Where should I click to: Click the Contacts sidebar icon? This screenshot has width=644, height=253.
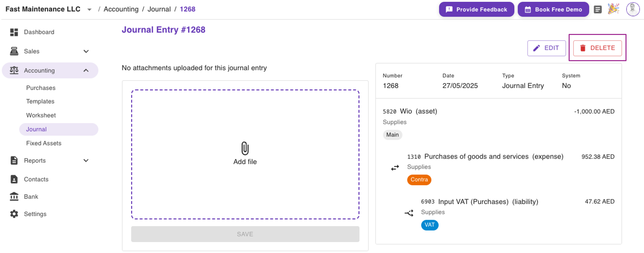[14, 179]
